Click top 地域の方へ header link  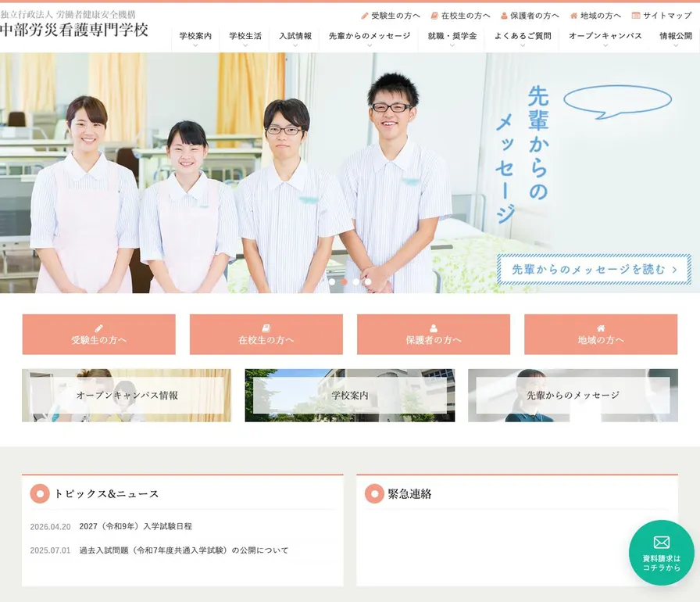coord(595,16)
